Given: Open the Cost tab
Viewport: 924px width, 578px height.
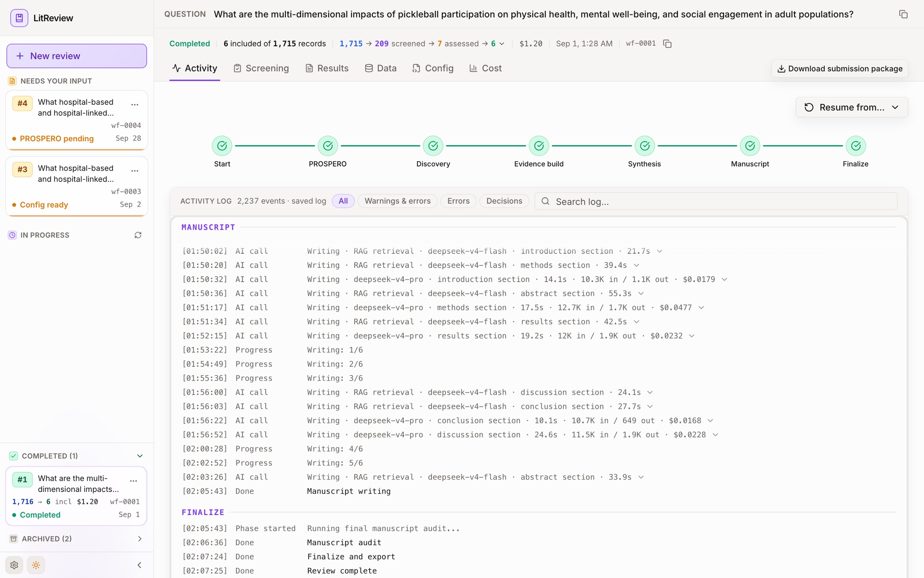Looking at the screenshot, I should tap(485, 69).
